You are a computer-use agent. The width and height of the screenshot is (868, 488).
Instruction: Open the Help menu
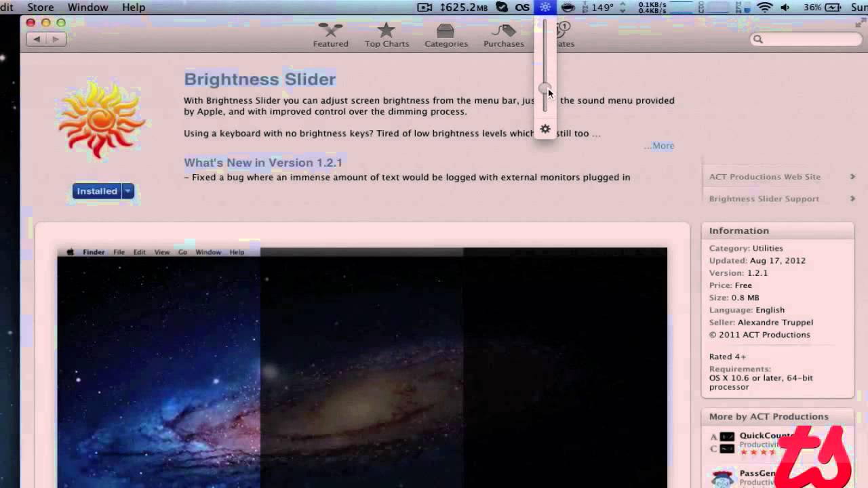[x=134, y=7]
